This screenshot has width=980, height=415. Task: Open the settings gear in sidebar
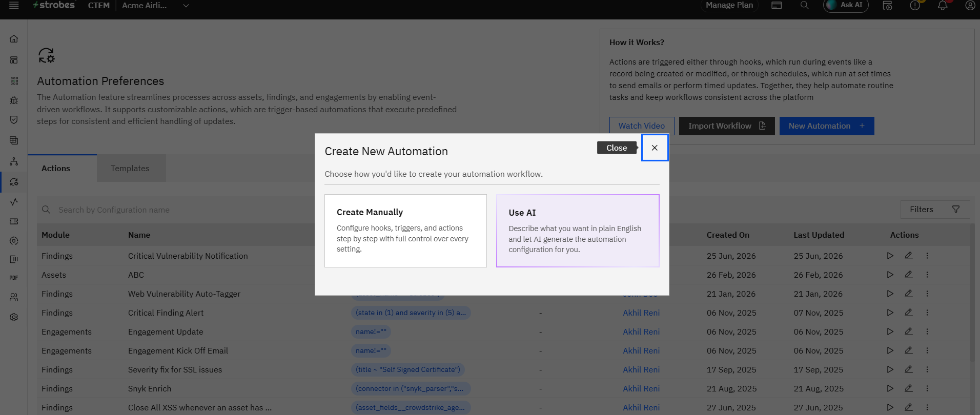click(14, 317)
